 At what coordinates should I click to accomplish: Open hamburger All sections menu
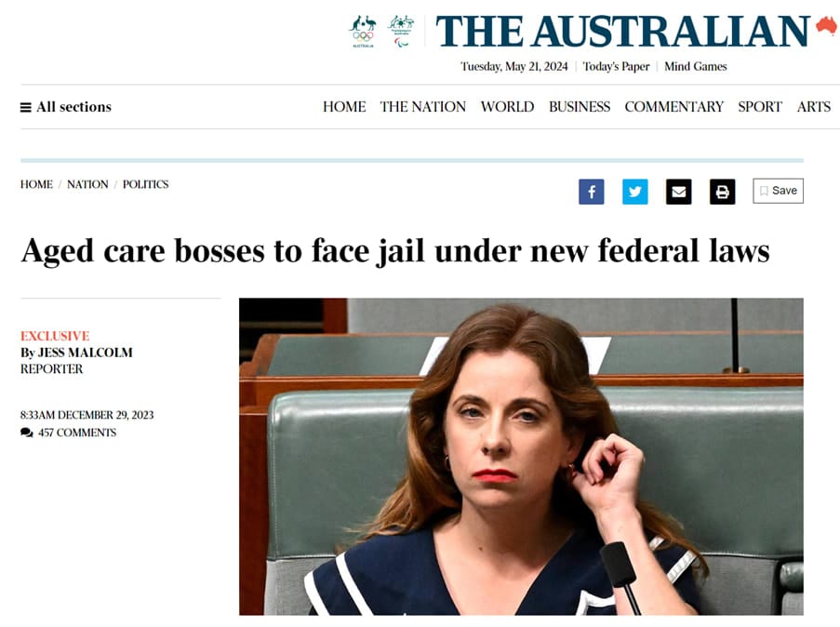[66, 107]
